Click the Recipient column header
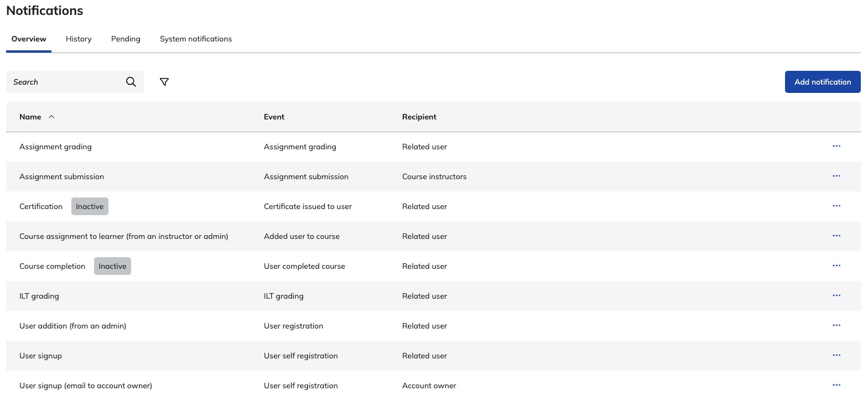 point(419,117)
